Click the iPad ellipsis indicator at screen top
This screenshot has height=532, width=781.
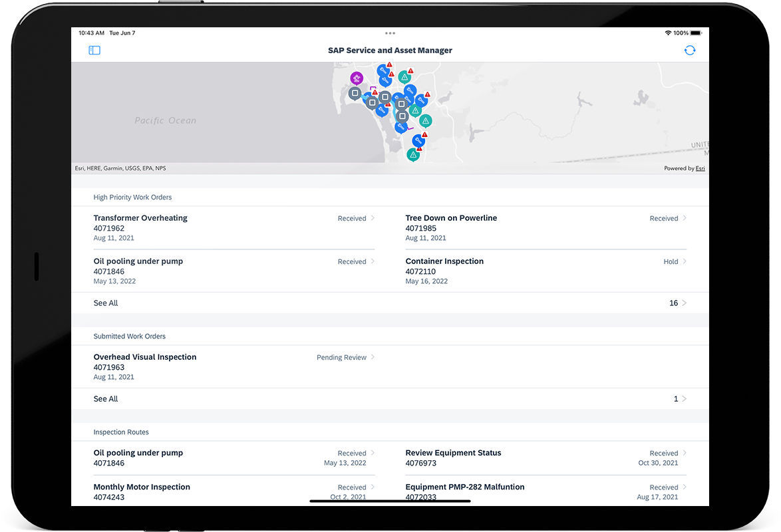[x=390, y=33]
